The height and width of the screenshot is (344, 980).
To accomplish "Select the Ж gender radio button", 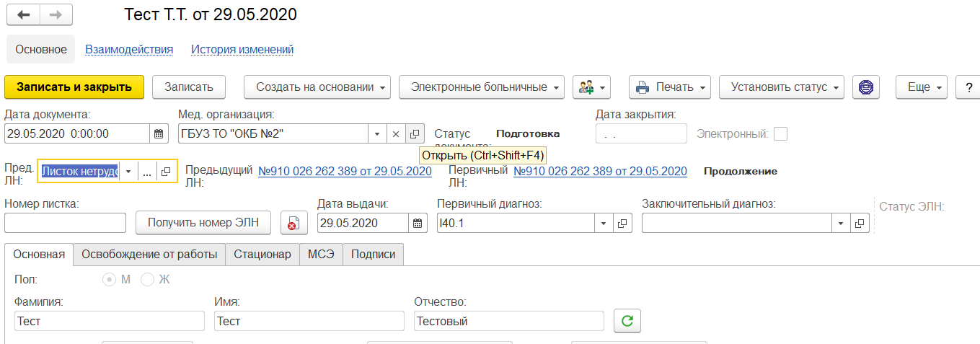I will 148,279.
